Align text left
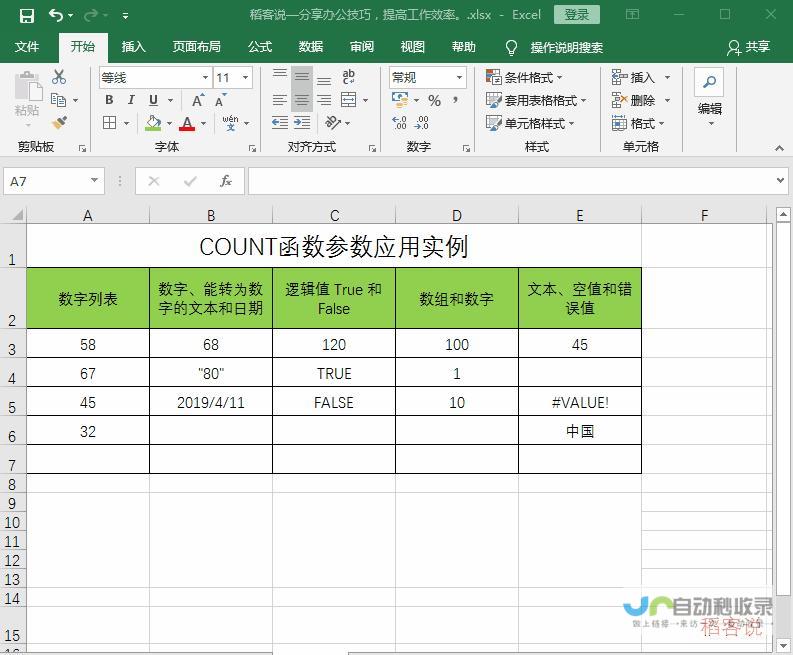 point(280,100)
